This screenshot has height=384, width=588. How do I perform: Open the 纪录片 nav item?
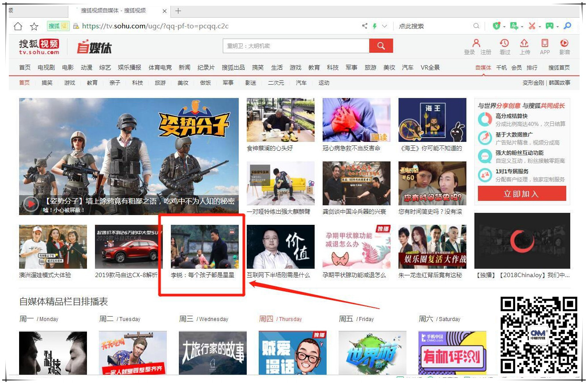(206, 67)
